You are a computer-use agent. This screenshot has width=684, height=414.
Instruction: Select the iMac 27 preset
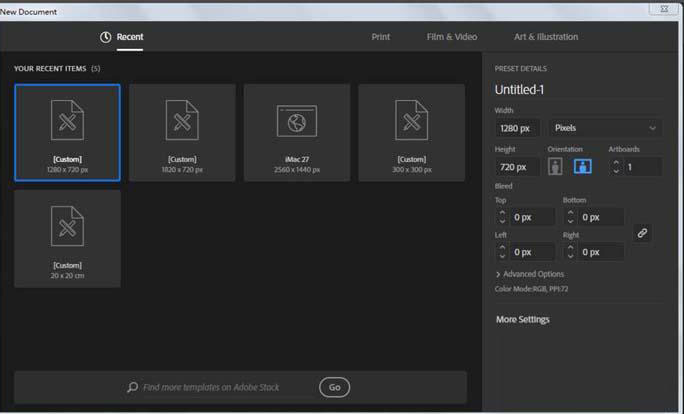(297, 133)
